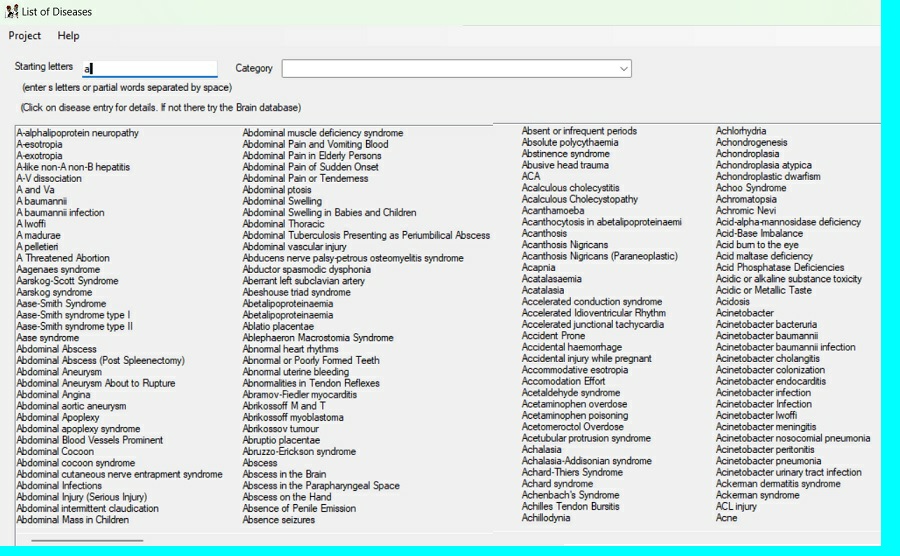
Task: Select Acanthamoeba entry
Action: click(553, 211)
